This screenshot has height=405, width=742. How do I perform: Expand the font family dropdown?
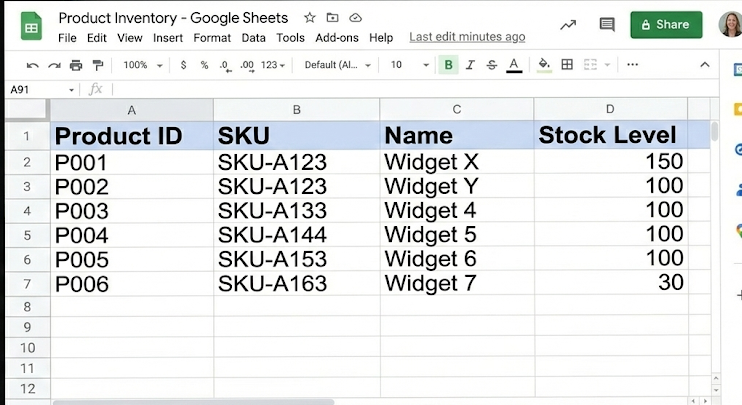point(336,65)
